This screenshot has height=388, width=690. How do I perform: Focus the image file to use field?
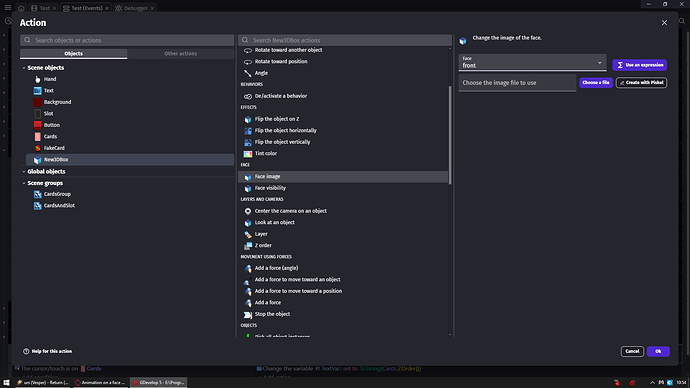(x=517, y=83)
